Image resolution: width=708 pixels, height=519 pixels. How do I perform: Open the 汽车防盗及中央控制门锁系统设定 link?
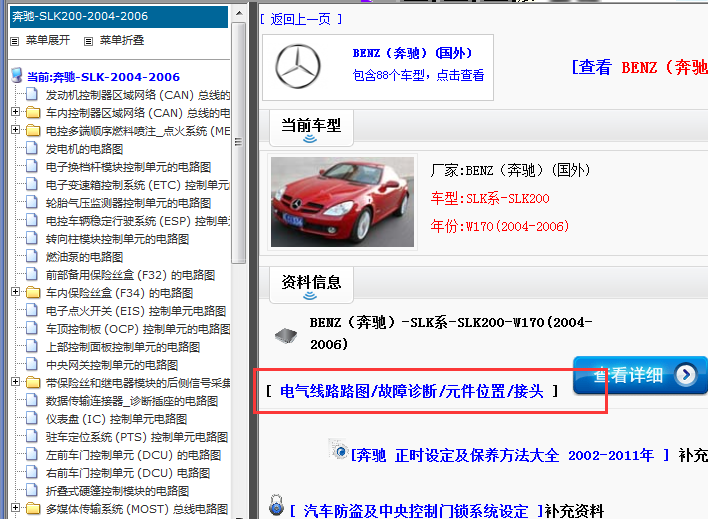[416, 511]
